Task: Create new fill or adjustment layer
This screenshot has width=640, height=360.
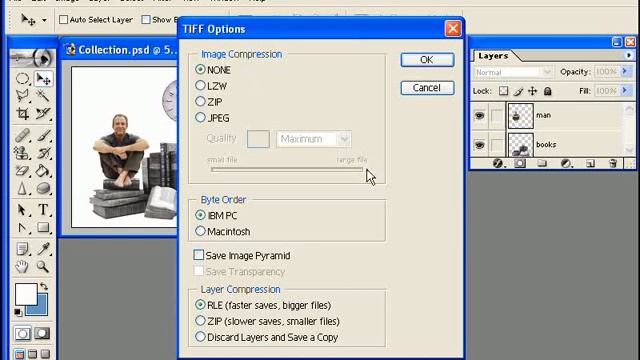Action: [566, 164]
